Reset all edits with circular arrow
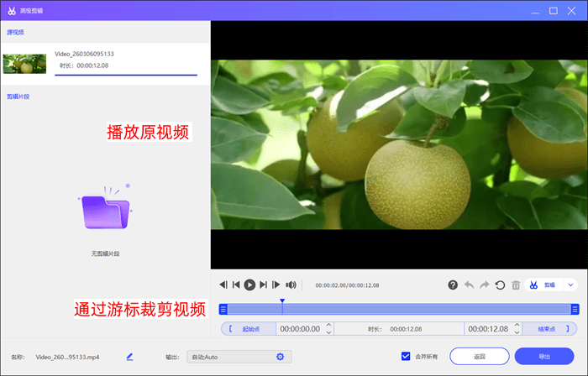This screenshot has width=588, height=376. [x=500, y=285]
